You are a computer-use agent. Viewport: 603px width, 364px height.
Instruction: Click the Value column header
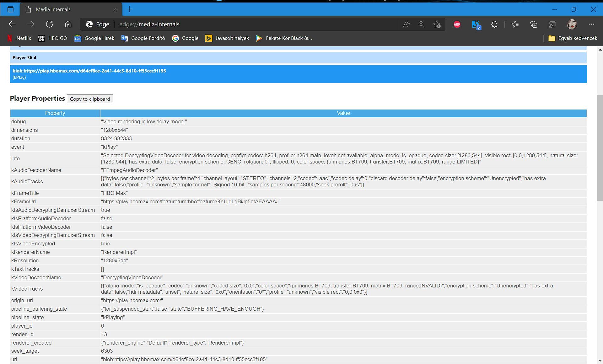point(343,113)
